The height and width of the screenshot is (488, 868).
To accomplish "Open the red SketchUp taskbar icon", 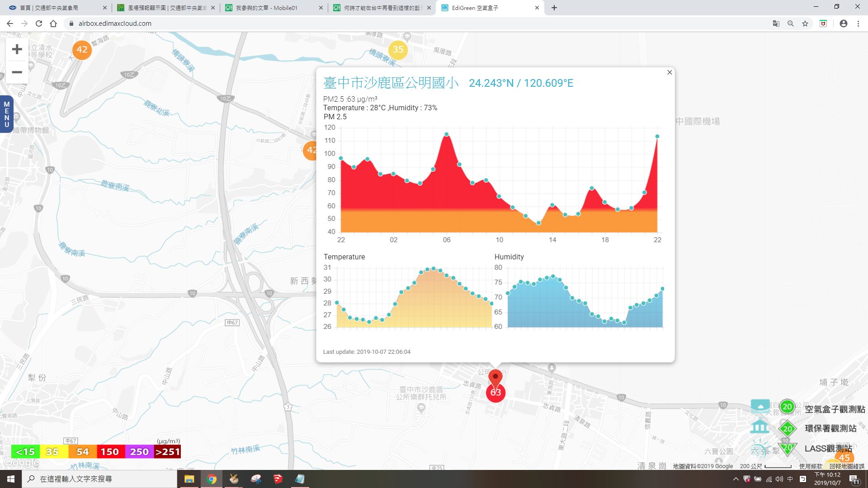I will coord(278,479).
